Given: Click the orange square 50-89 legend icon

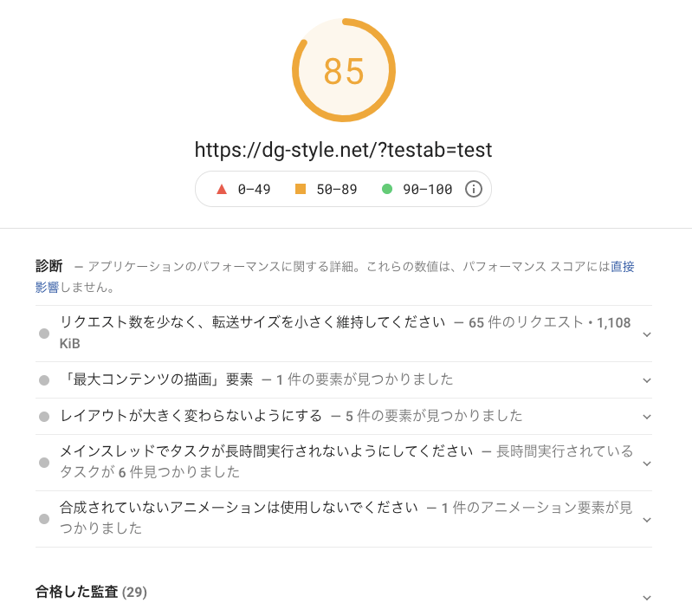Looking at the screenshot, I should point(301,189).
